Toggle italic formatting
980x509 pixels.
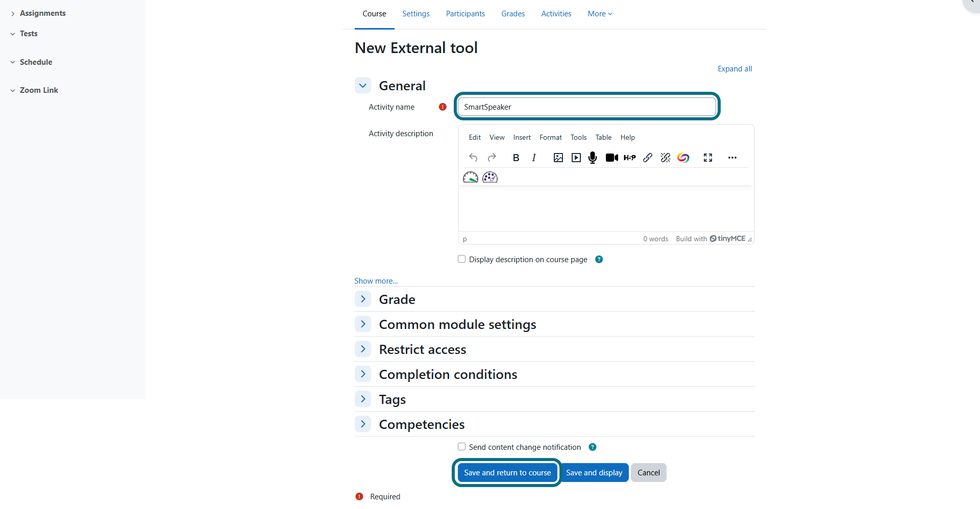point(534,158)
